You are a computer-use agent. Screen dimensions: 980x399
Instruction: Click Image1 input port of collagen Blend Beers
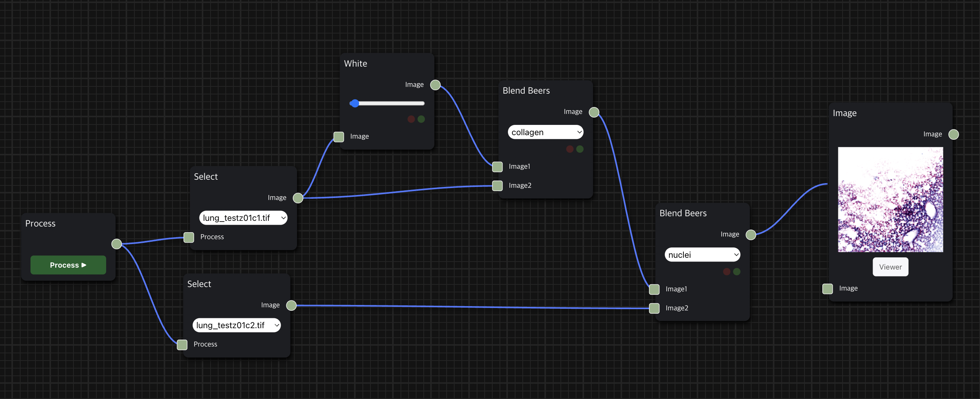pos(498,167)
